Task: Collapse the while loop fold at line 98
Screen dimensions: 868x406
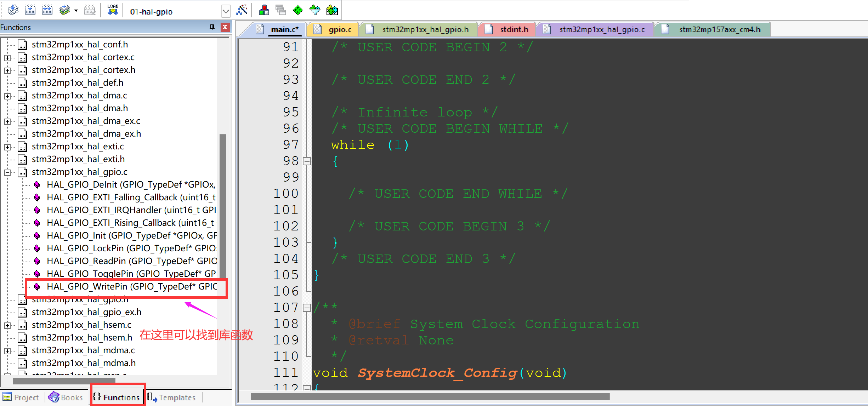Action: 307,161
